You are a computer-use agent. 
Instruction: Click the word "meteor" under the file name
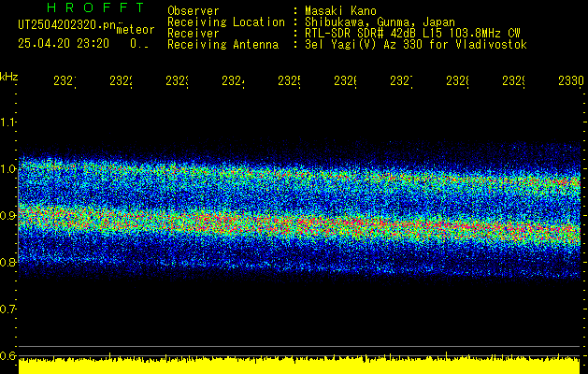tap(136, 30)
